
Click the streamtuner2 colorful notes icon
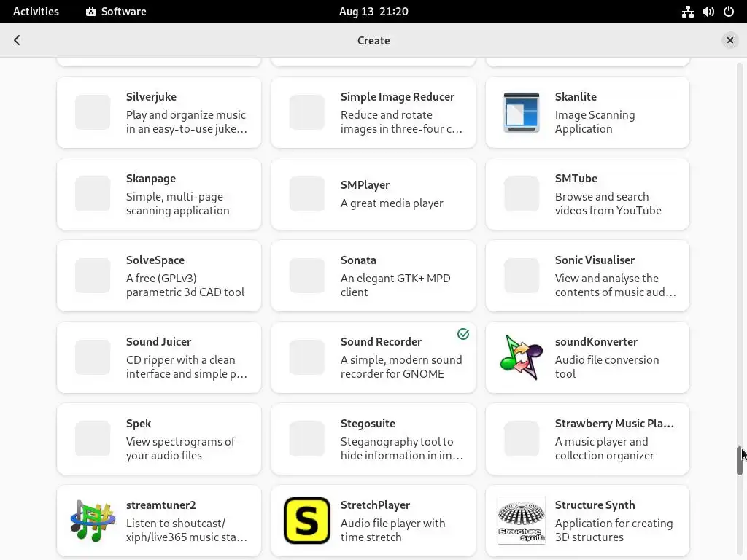click(93, 521)
